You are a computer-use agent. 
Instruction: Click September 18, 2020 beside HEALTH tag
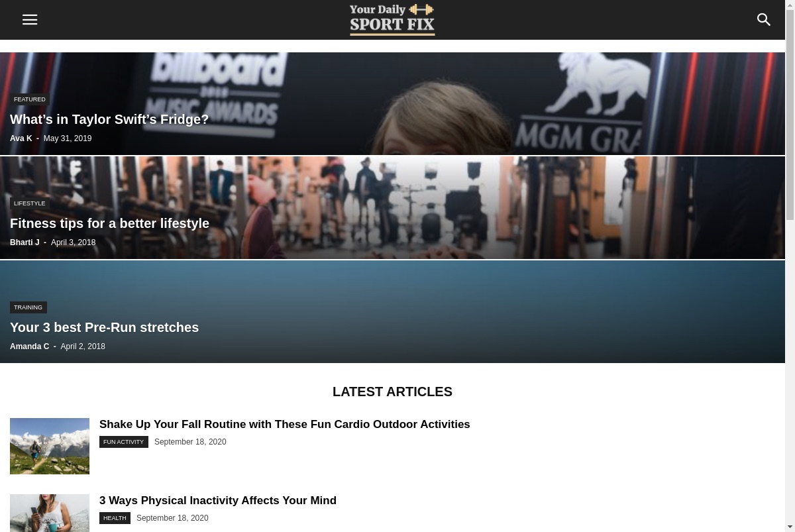(x=172, y=518)
